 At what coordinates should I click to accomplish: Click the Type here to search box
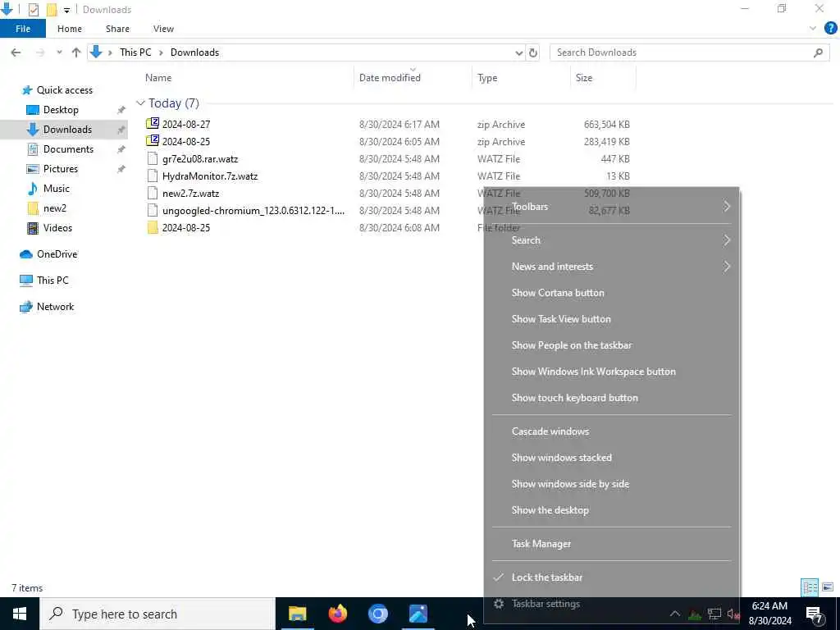157,614
